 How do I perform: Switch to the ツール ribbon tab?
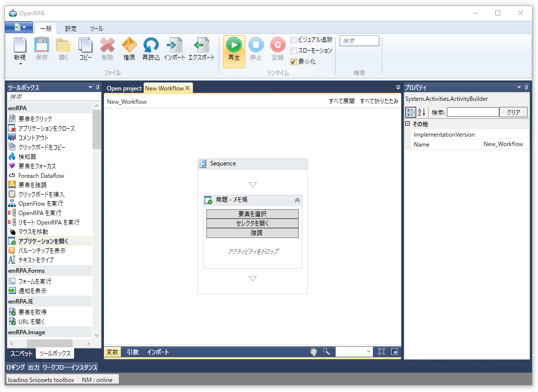96,28
